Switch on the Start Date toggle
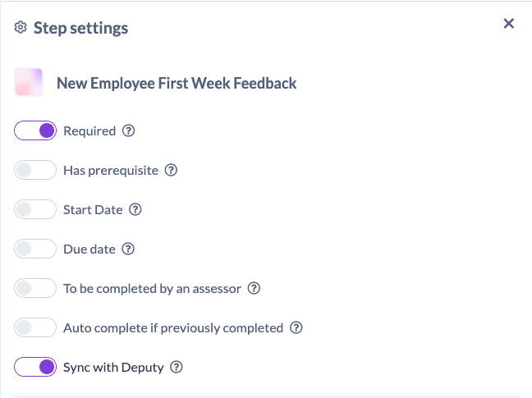The height and width of the screenshot is (398, 532). click(x=35, y=209)
